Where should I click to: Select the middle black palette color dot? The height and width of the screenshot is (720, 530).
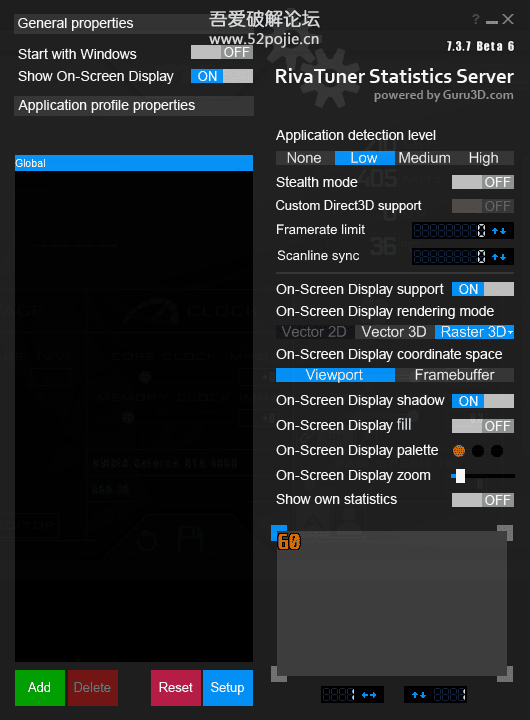coord(478,451)
